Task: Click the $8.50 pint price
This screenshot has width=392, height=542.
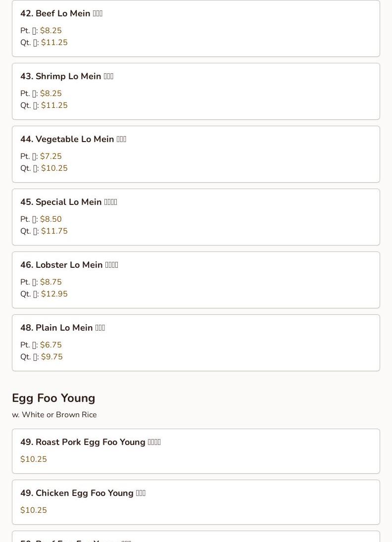Action: point(50,219)
